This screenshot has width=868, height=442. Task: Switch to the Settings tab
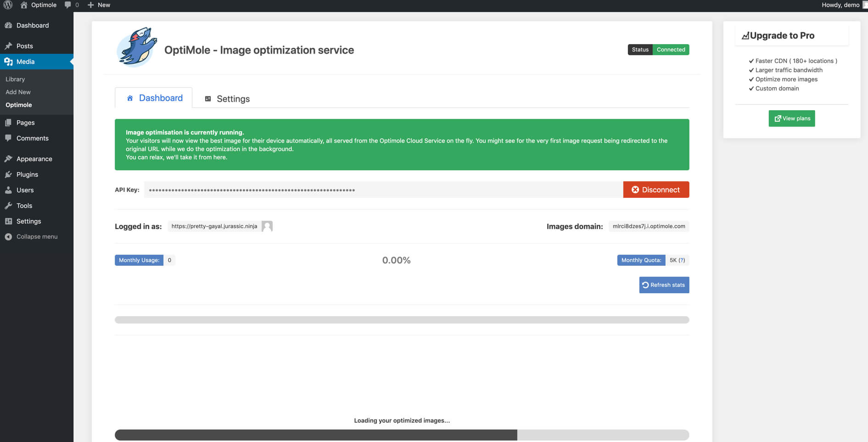[227, 99]
